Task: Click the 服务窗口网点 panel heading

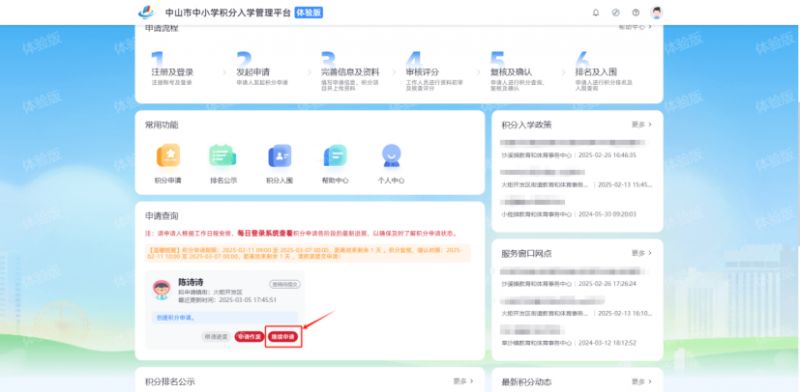Action: tap(527, 254)
